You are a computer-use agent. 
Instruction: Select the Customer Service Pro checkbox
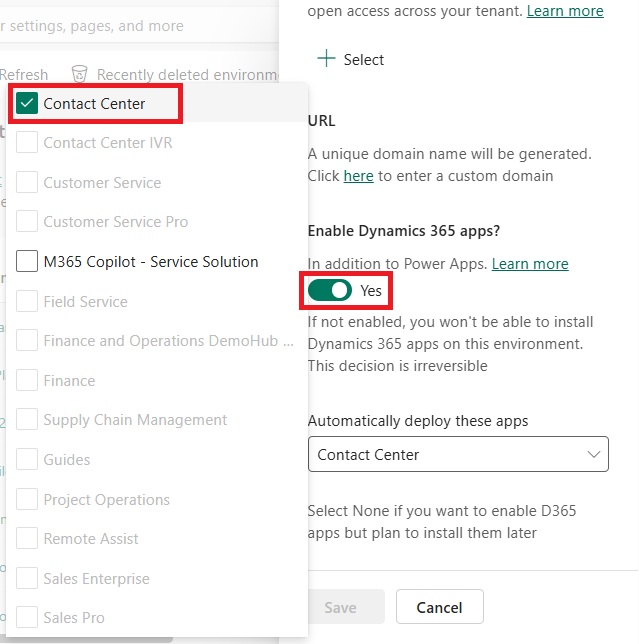coord(27,221)
